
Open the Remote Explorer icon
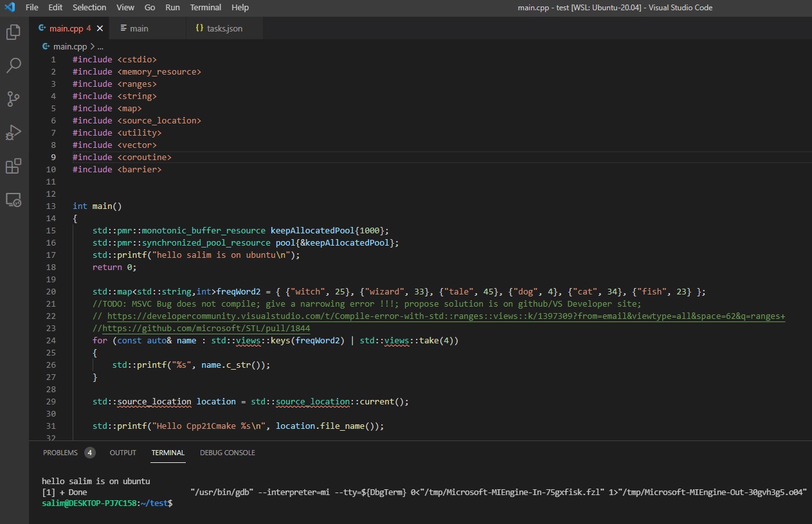pos(14,200)
